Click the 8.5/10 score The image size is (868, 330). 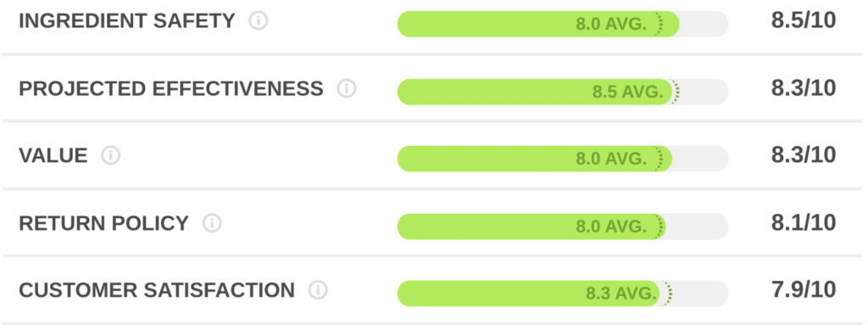click(x=804, y=20)
